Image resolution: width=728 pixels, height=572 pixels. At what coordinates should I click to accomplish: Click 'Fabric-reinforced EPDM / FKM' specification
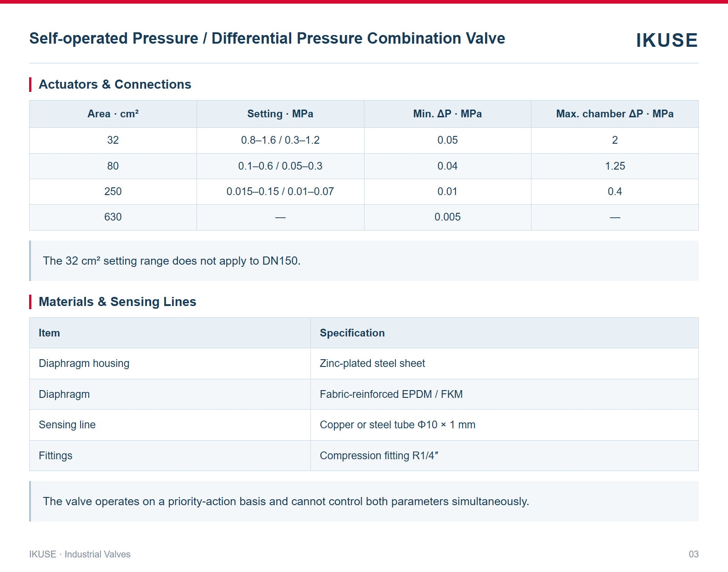click(x=391, y=394)
